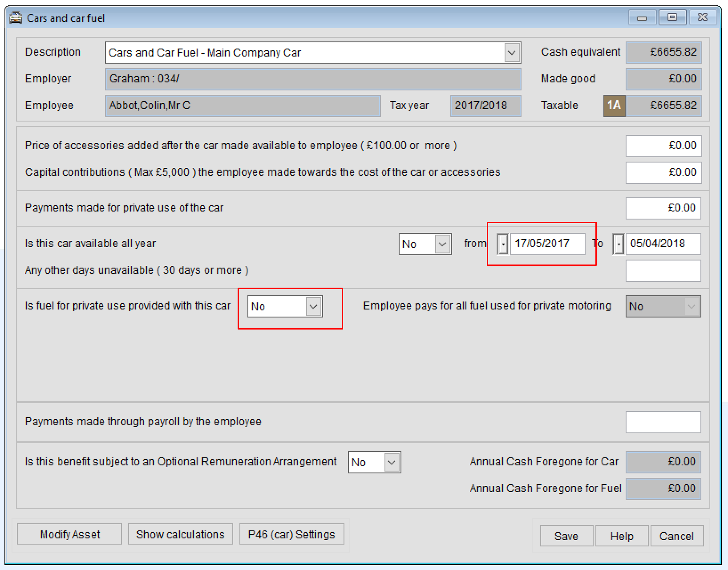The height and width of the screenshot is (570, 728).
Task: Open calendar picker beside the from date
Action: (x=502, y=244)
